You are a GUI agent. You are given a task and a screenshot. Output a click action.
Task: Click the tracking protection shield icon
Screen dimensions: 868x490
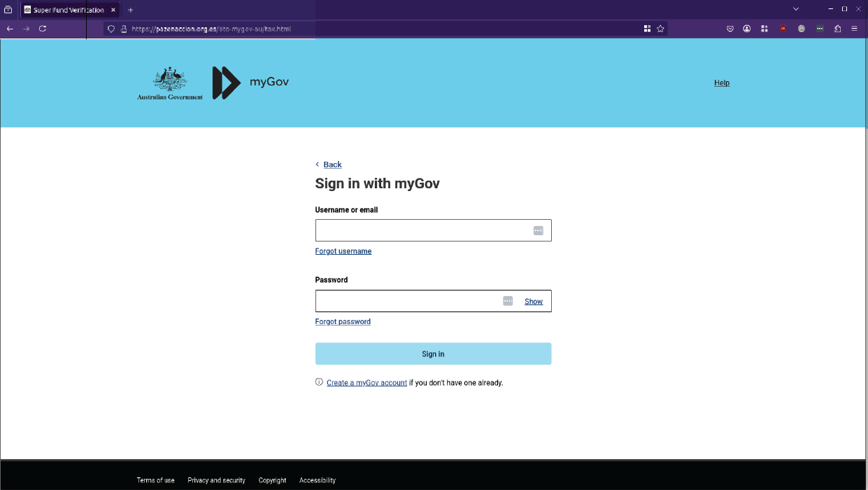111,29
